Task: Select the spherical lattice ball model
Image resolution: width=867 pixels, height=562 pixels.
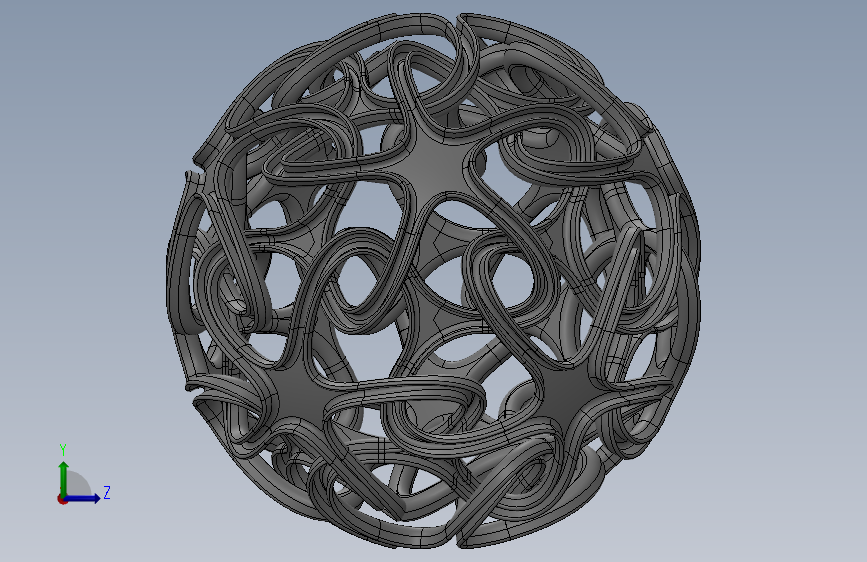Action: [x=433, y=280]
